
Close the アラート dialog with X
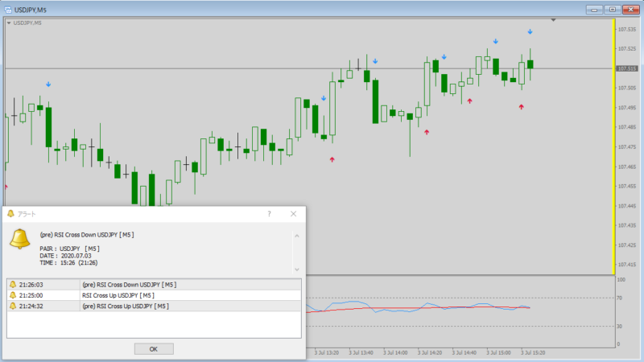pyautogui.click(x=293, y=214)
